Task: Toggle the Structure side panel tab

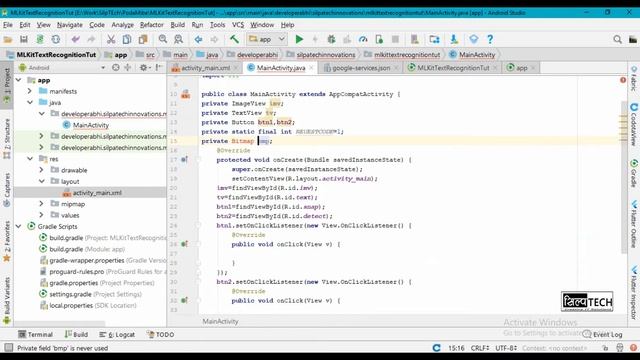Action: click(7, 139)
